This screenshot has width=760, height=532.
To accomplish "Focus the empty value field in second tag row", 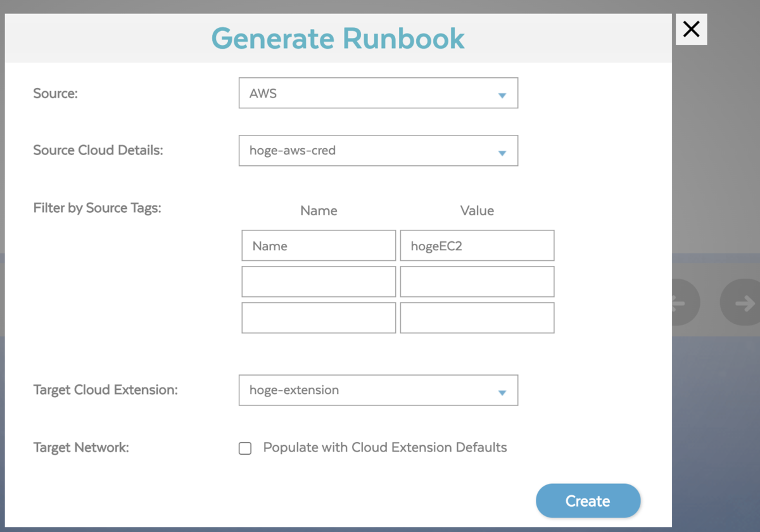I will click(x=477, y=282).
